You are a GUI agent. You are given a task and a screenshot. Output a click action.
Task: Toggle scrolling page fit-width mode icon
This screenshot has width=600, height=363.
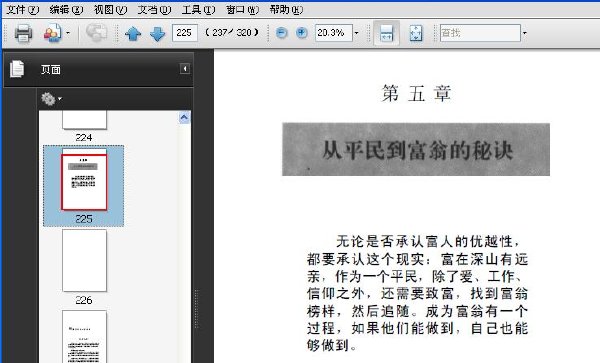click(x=386, y=33)
